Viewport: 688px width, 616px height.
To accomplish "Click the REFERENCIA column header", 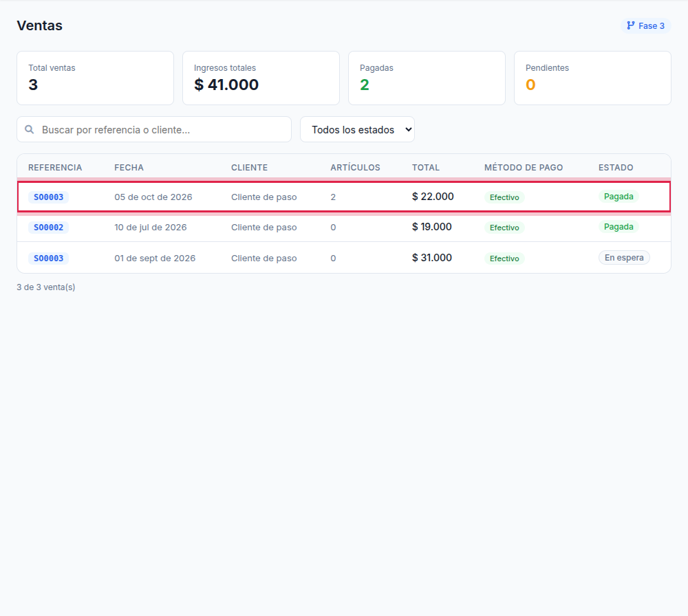I will 55,168.
